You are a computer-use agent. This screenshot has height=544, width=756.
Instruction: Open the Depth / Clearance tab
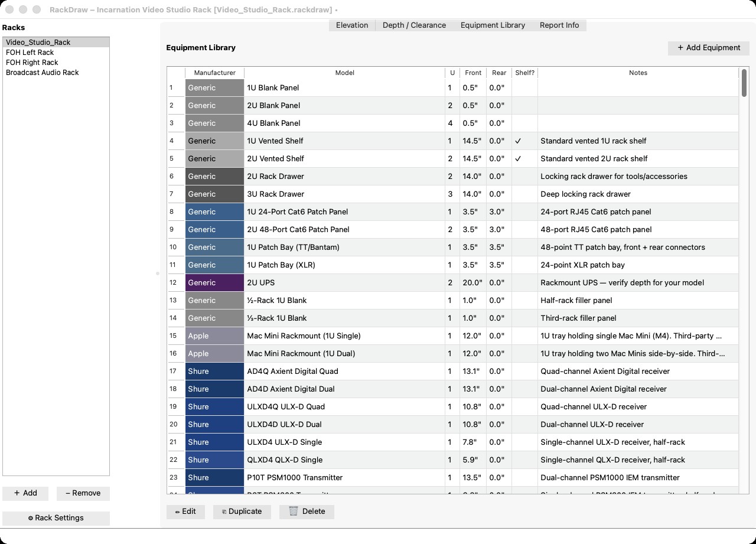(x=414, y=25)
